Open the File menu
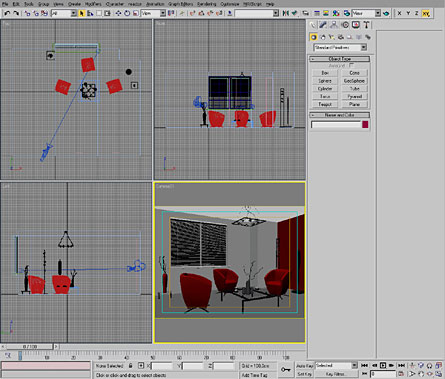445x379 pixels. point(5,4)
